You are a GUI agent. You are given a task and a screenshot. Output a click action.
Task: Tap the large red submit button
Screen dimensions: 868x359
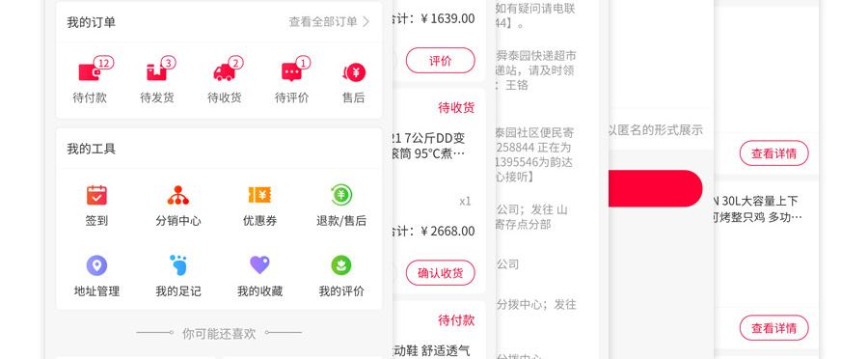point(656,189)
